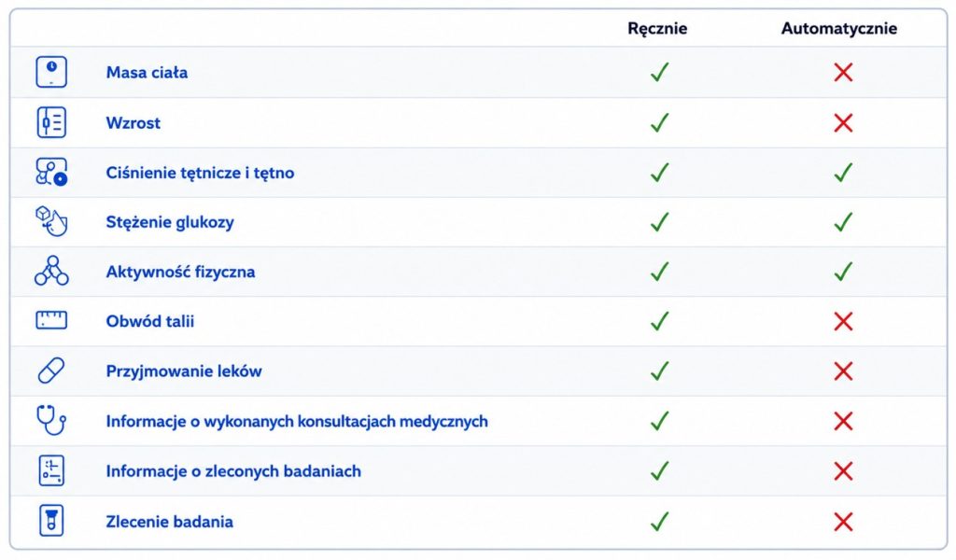Click red cross for konsultacjach medycznych row
The height and width of the screenshot is (560, 956).
(x=843, y=421)
